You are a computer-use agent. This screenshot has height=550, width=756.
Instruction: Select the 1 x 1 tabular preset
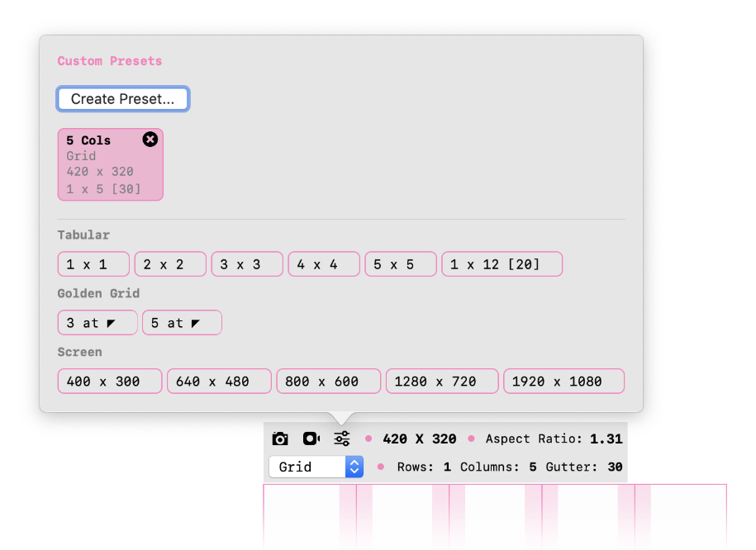pyautogui.click(x=93, y=264)
